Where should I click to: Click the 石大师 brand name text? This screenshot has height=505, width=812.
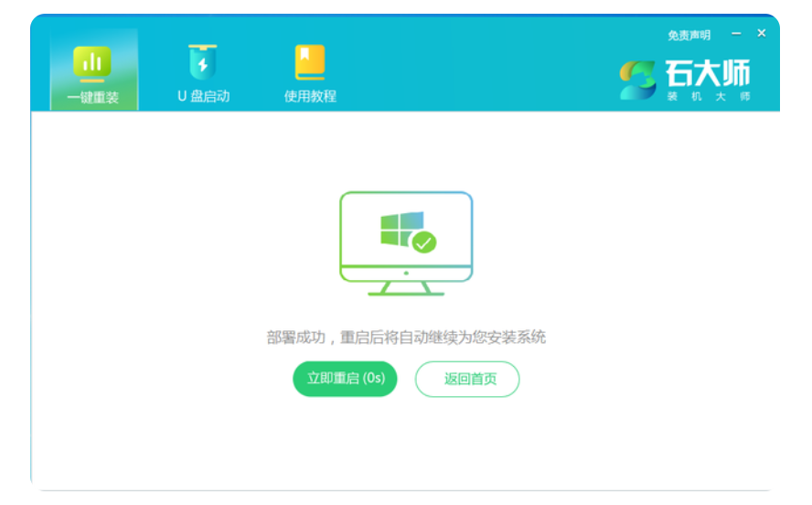coord(707,74)
